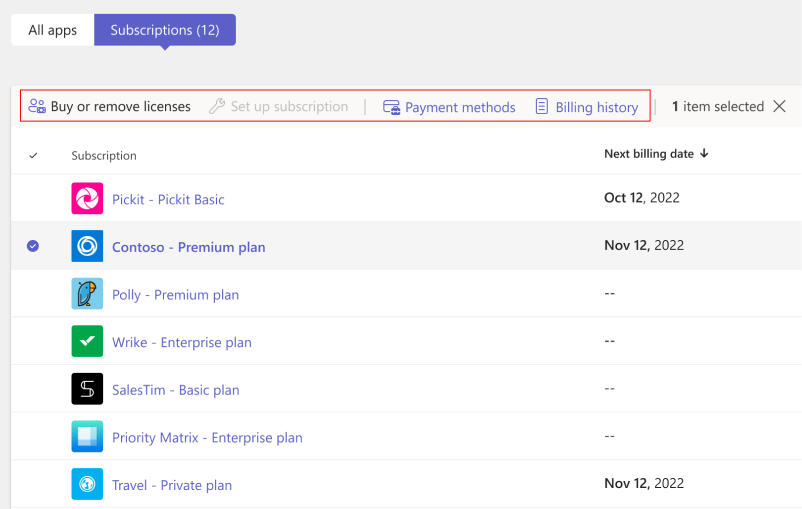Toggle the select-all checkmark in header
Image resolution: width=802 pixels, height=509 pixels.
click(33, 155)
